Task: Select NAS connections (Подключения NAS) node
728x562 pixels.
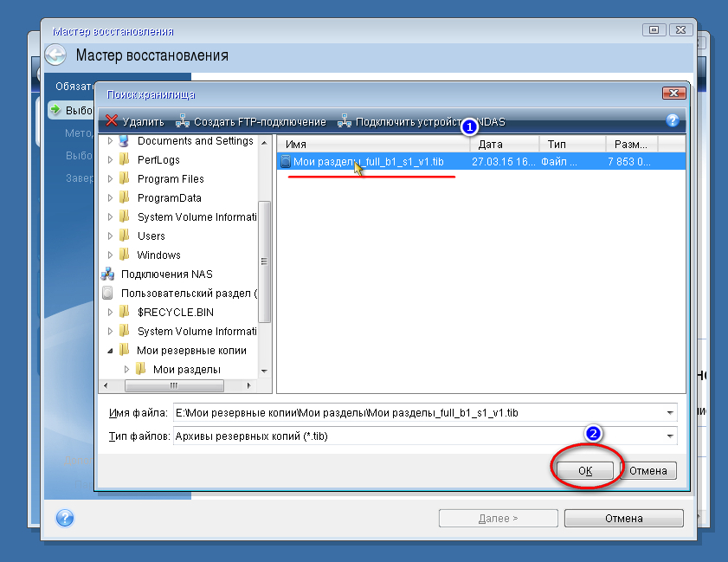Action: pos(166,275)
